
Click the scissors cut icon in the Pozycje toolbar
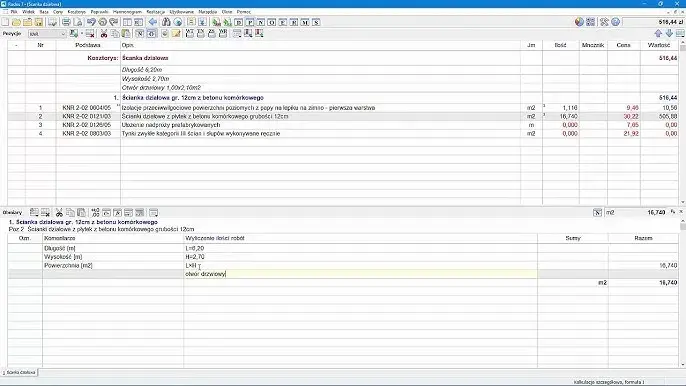tap(104, 34)
